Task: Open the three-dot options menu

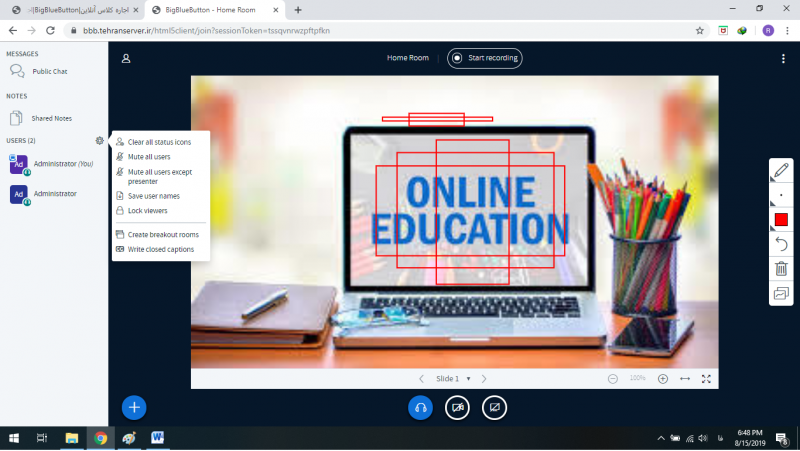Action: point(783,58)
